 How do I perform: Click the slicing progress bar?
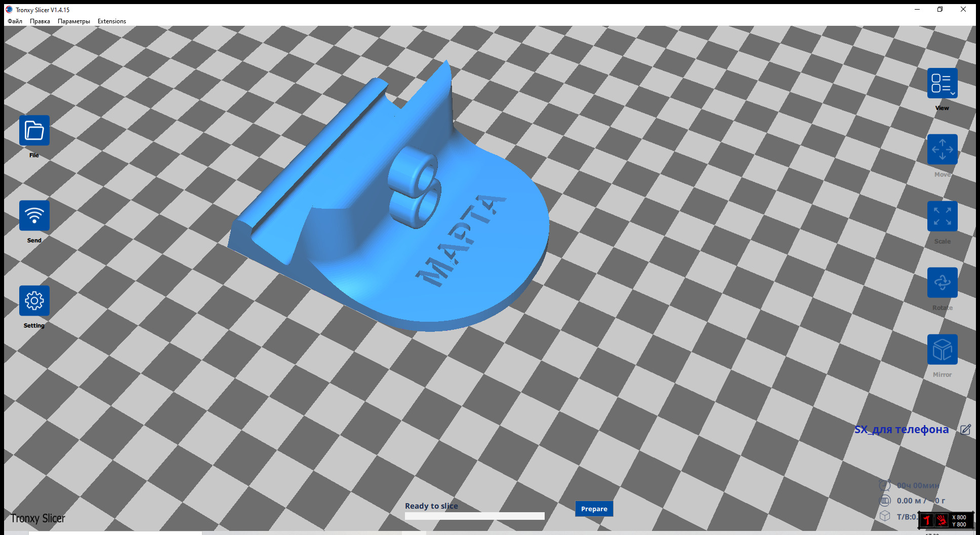click(475, 516)
